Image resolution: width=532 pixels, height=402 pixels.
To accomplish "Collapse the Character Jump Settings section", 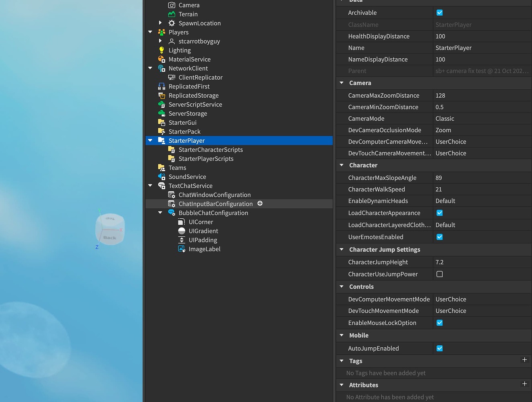I will pos(342,249).
